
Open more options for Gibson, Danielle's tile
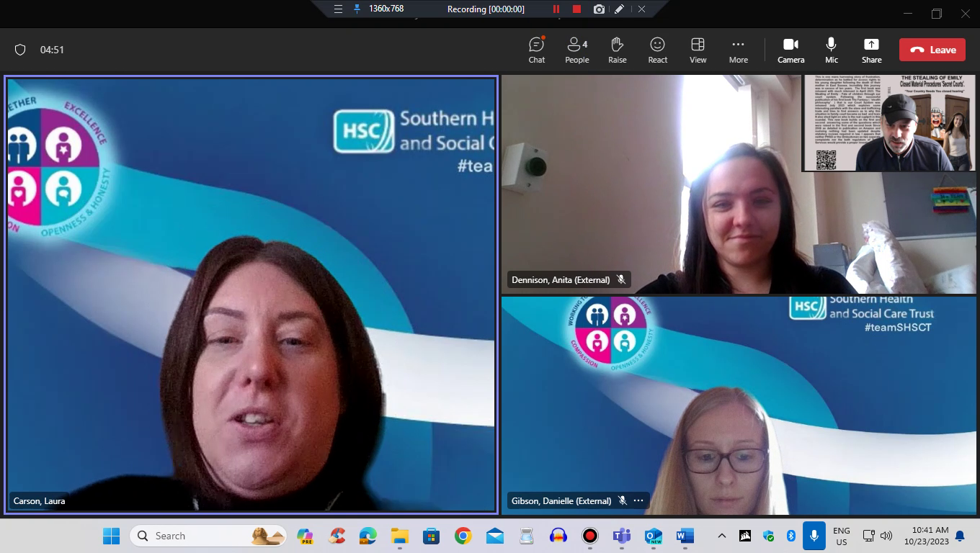638,500
